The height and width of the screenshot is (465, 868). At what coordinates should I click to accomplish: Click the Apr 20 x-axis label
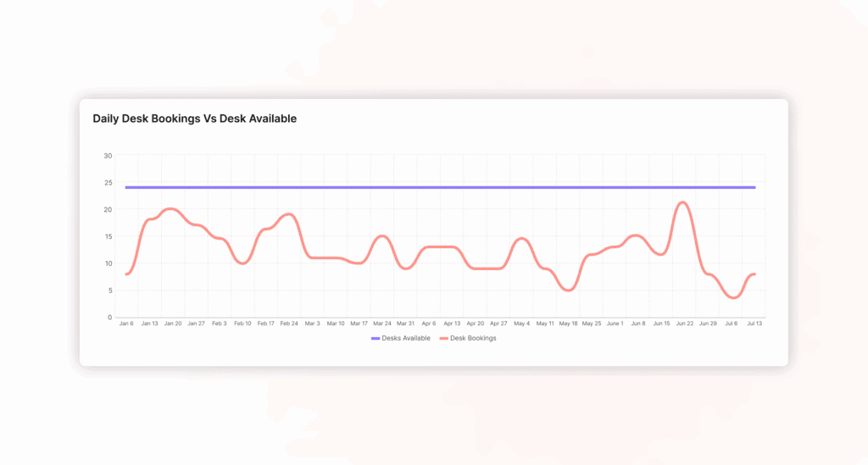click(475, 324)
